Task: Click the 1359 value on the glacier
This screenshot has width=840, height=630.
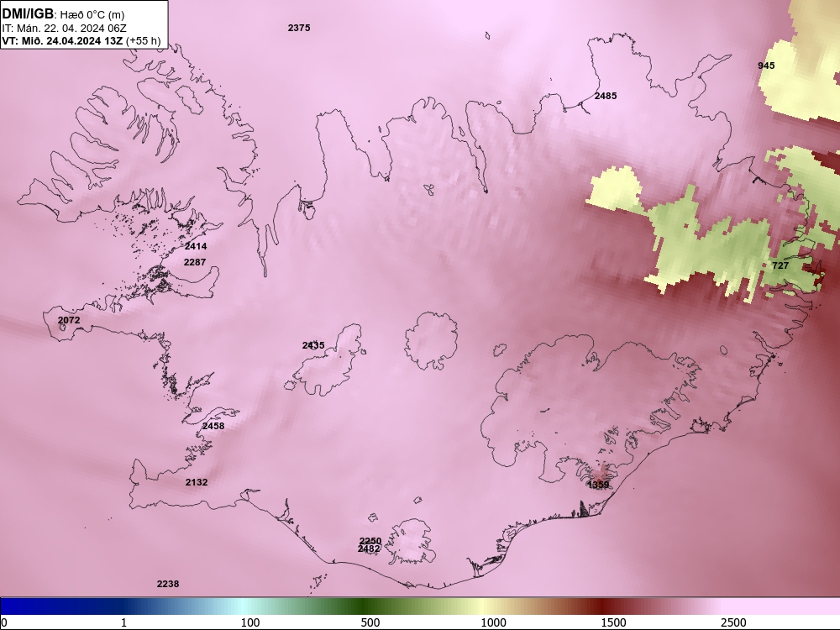Action: tap(598, 485)
